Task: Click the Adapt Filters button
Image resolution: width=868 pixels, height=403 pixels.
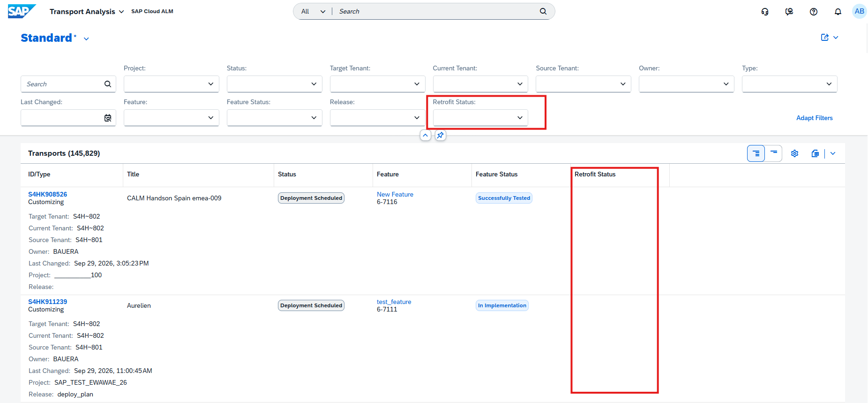Action: click(815, 118)
